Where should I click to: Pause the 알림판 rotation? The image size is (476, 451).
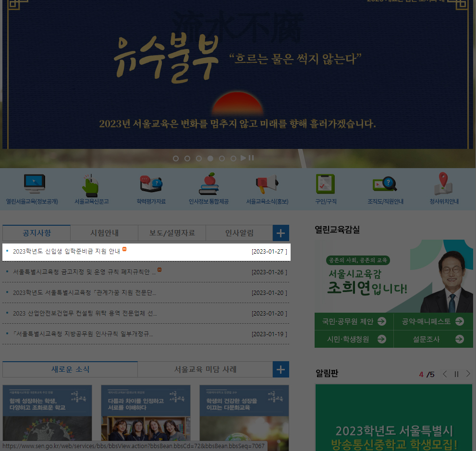(x=456, y=374)
